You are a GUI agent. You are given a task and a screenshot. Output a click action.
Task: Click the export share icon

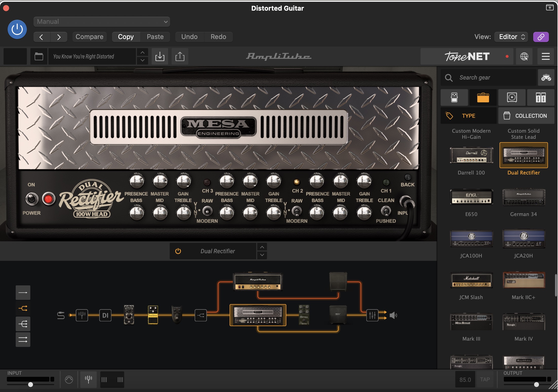point(180,56)
